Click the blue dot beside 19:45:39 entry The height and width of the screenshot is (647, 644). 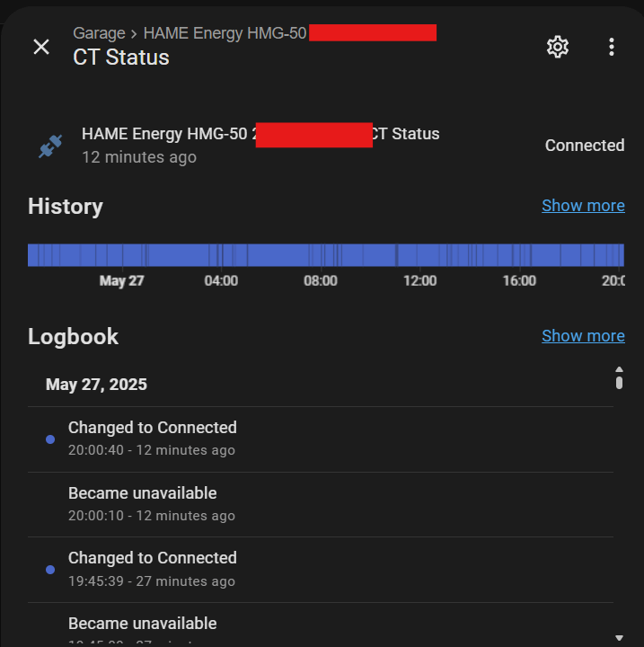pos(50,570)
